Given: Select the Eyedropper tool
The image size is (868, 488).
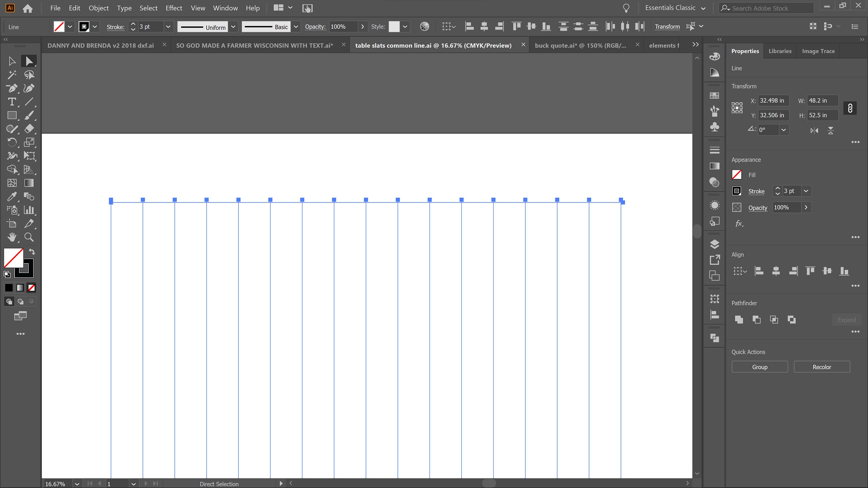Looking at the screenshot, I should pyautogui.click(x=12, y=196).
